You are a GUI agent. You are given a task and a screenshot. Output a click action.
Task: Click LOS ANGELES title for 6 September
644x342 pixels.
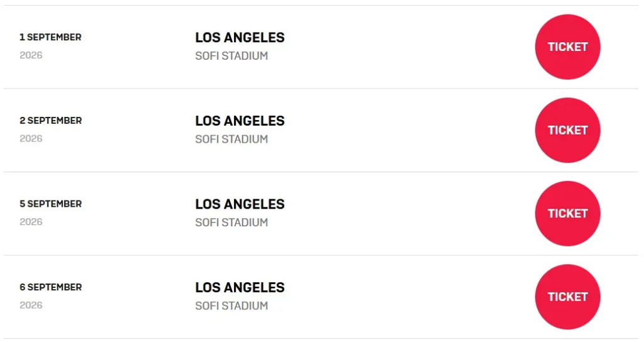click(x=240, y=288)
